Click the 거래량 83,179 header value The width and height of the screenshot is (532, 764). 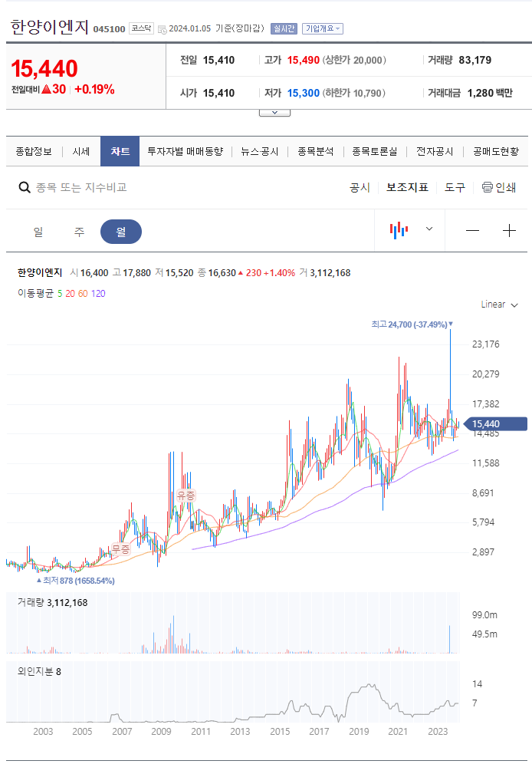[x=475, y=60]
